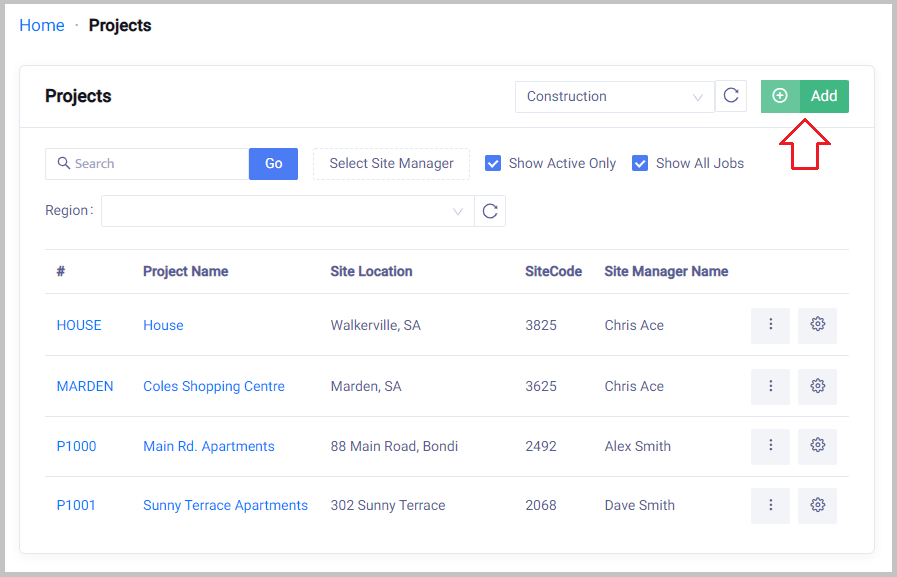Image resolution: width=897 pixels, height=577 pixels.
Task: Open the Coles Shopping Centre project link
Action: point(213,386)
